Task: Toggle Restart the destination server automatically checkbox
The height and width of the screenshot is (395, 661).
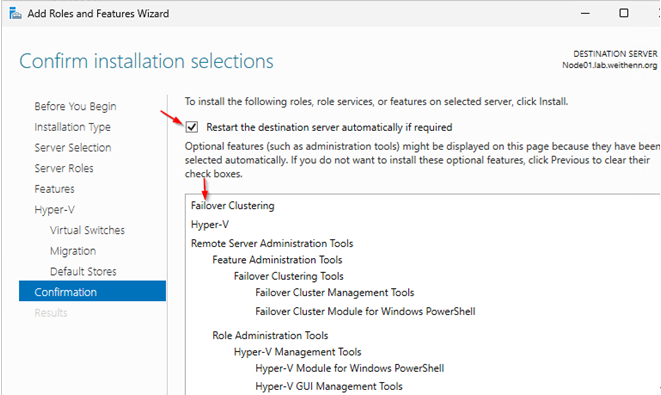Action: pyautogui.click(x=192, y=127)
